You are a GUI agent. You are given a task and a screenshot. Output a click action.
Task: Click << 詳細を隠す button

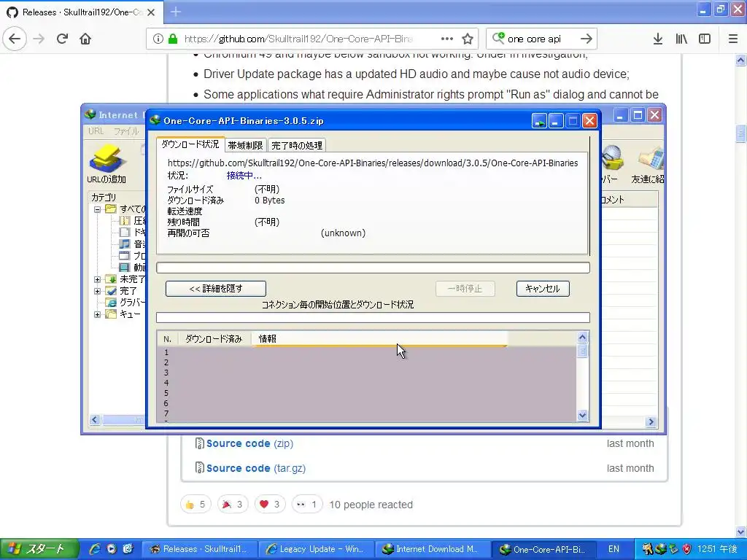point(216,289)
